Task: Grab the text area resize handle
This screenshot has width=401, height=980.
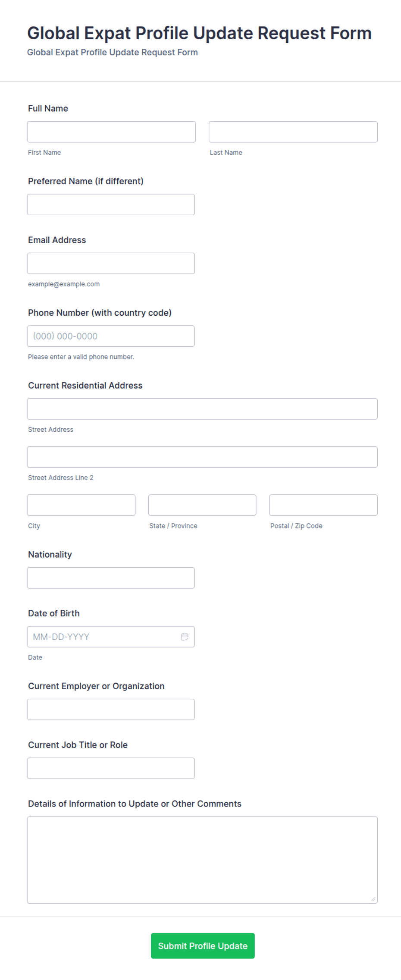Action: [373, 899]
